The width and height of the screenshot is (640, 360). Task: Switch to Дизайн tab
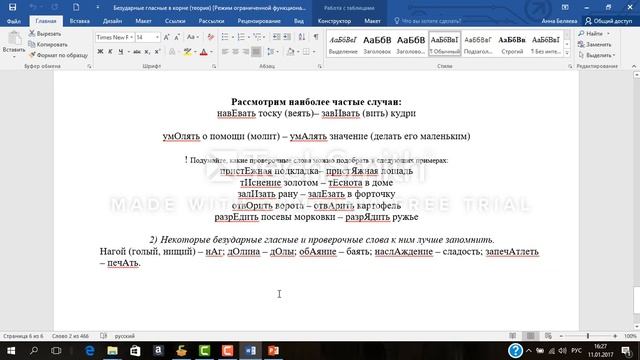coord(112,21)
